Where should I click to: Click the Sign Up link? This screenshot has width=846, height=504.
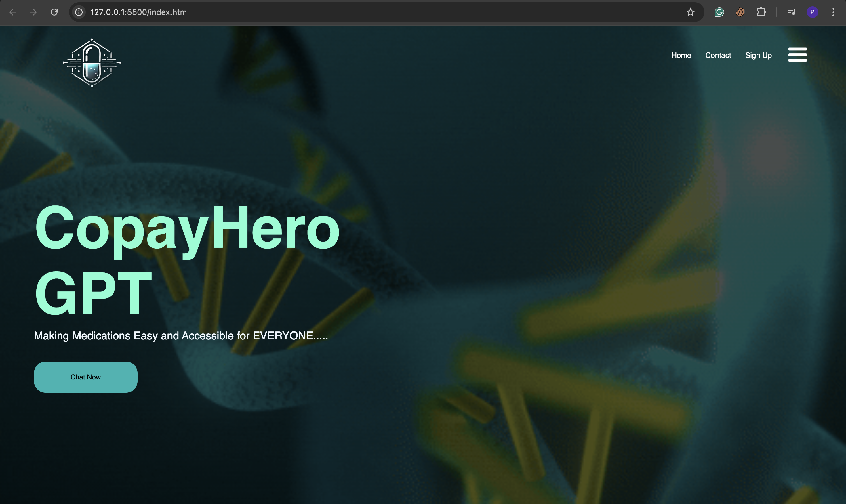point(758,55)
